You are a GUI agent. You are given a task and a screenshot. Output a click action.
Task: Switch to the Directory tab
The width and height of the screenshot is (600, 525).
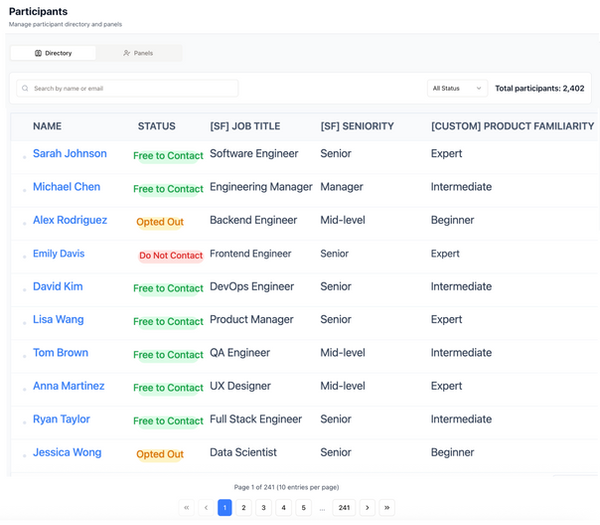(53, 53)
